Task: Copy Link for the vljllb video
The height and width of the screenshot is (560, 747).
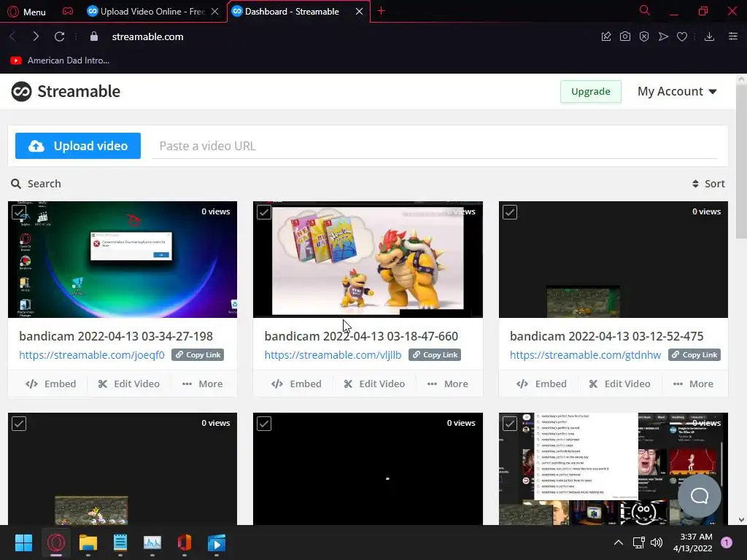Action: pos(435,355)
